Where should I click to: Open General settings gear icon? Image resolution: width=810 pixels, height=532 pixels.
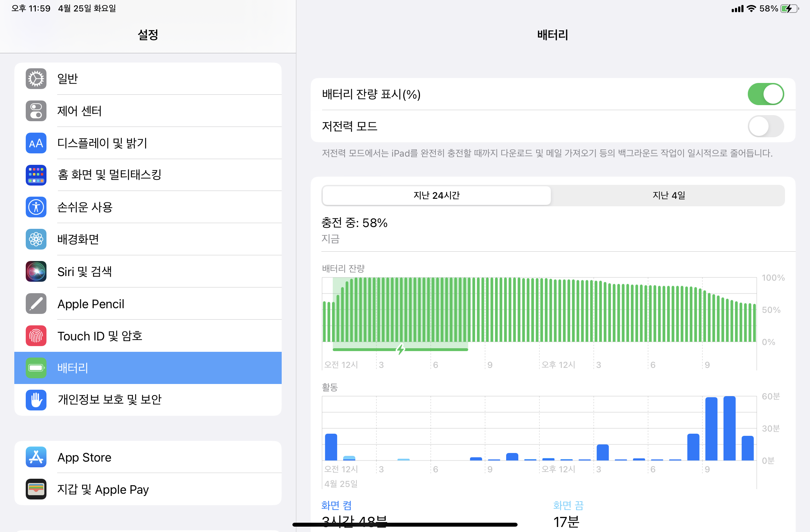tap(36, 79)
